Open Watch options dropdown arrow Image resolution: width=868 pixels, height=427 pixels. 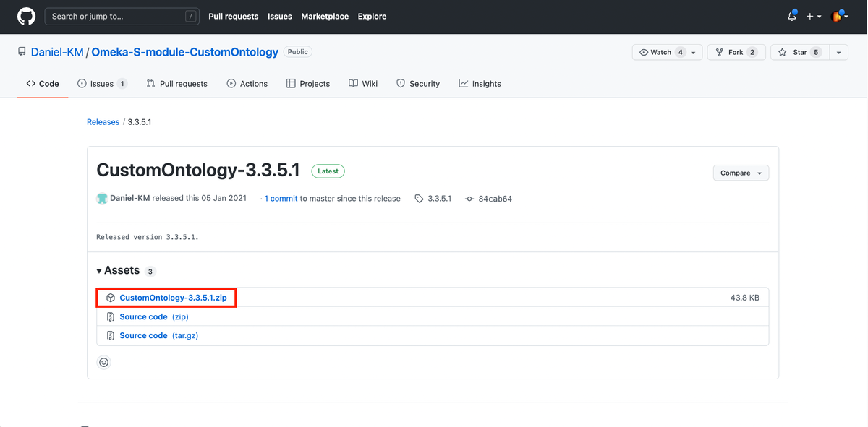click(694, 52)
